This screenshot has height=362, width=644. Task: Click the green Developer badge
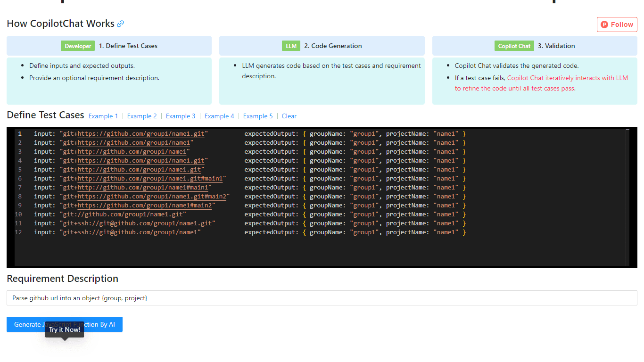tap(78, 46)
